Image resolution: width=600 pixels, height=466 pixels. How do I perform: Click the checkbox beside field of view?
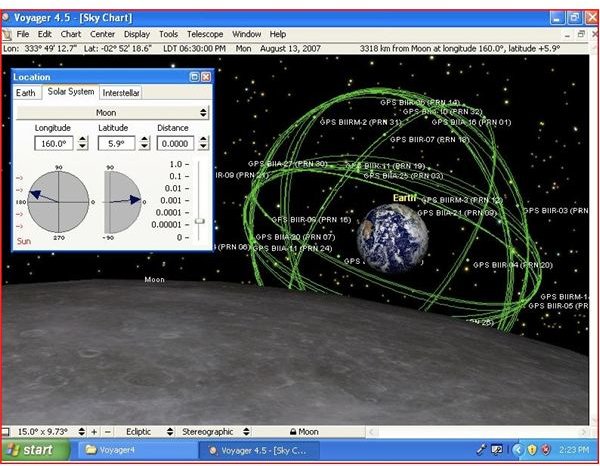click(6, 432)
